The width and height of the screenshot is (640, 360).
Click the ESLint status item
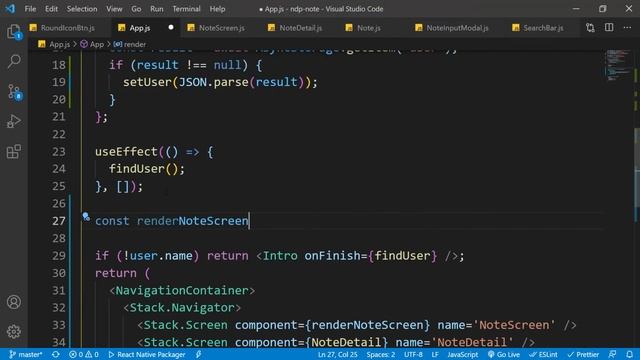pyautogui.click(x=543, y=354)
